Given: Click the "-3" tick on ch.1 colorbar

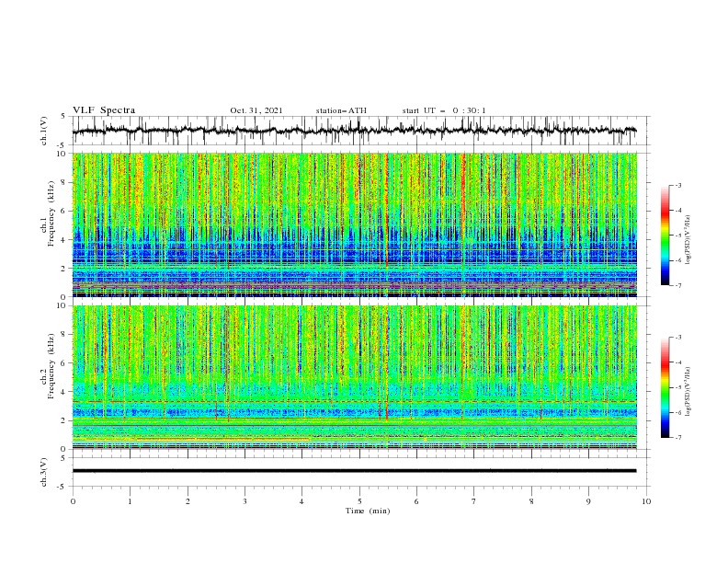Looking at the screenshot, I should pos(678,185).
